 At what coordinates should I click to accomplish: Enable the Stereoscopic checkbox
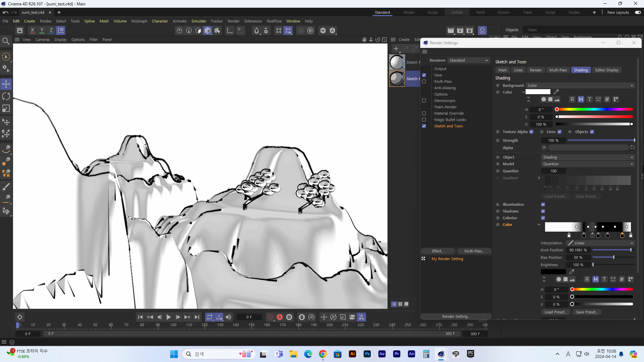(424, 101)
